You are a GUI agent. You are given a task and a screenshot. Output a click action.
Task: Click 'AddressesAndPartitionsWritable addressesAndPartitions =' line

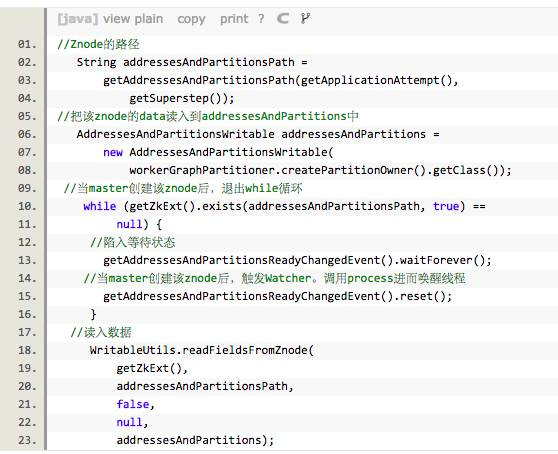258,134
